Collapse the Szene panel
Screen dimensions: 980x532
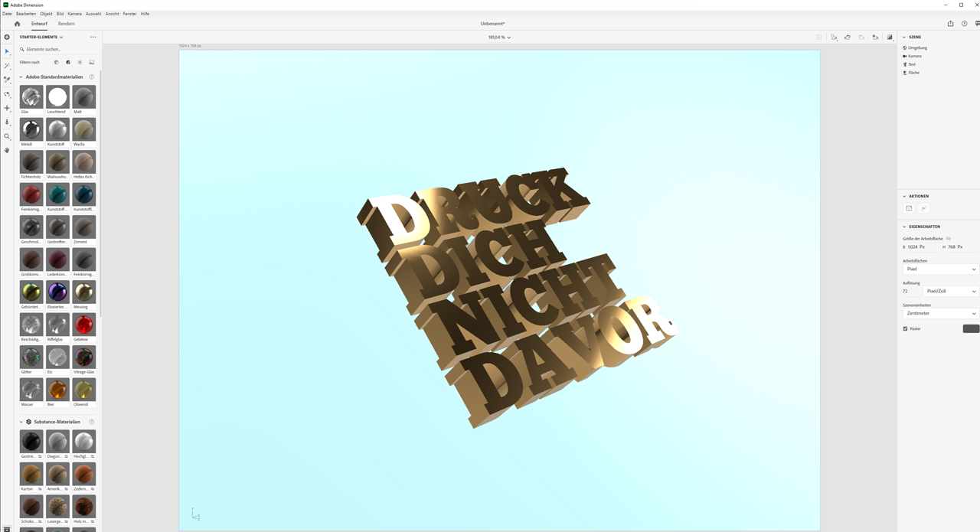point(904,37)
